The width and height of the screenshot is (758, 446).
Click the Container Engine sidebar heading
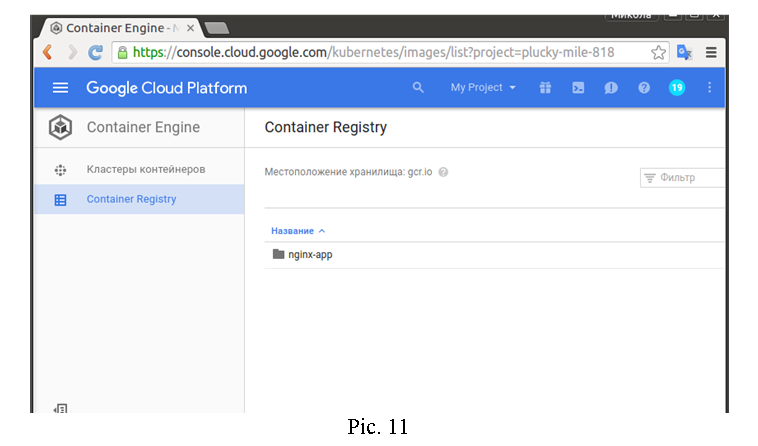coord(143,127)
